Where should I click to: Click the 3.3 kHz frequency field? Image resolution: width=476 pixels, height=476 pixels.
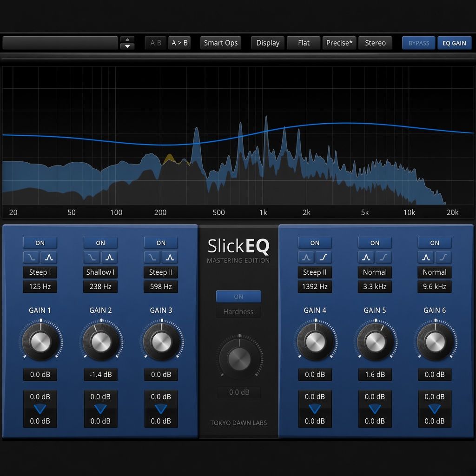(x=375, y=286)
